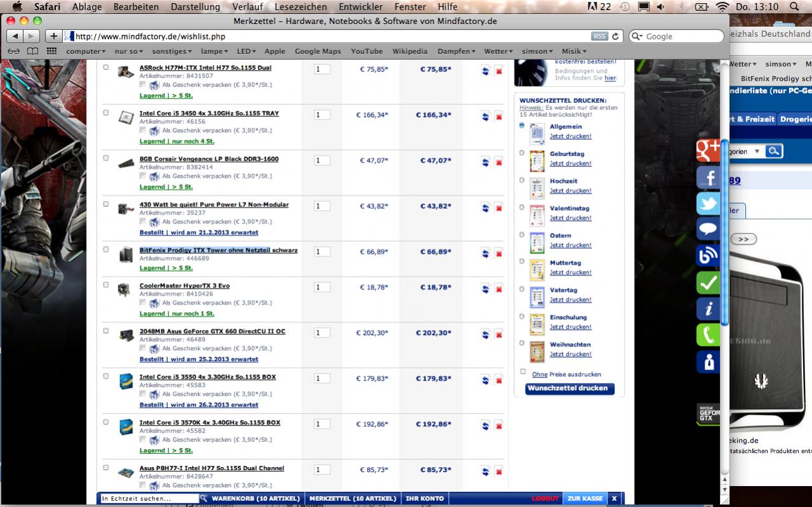Remove 8GB Corsair Vengeance item with red X
Screen dimensions: 812x507
point(498,162)
